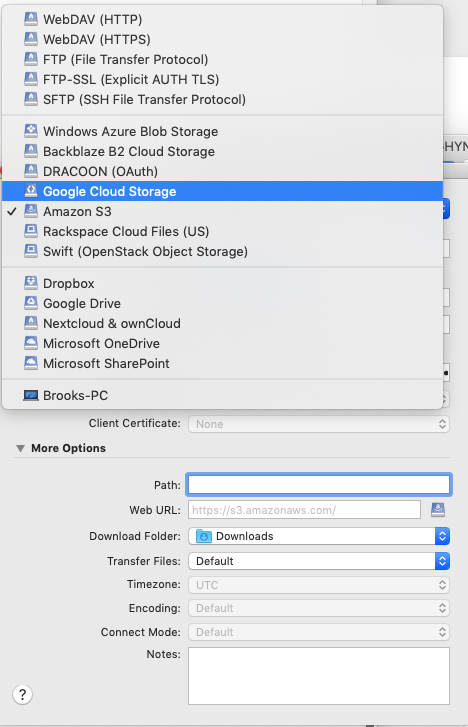Click the Microsoft OneDrive cloud icon

(x=31, y=343)
